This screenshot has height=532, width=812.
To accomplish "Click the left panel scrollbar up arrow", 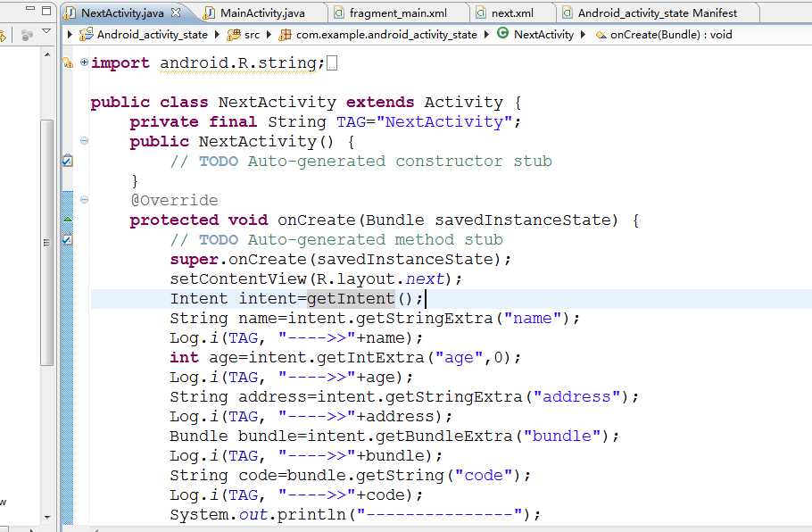I will [x=47, y=54].
